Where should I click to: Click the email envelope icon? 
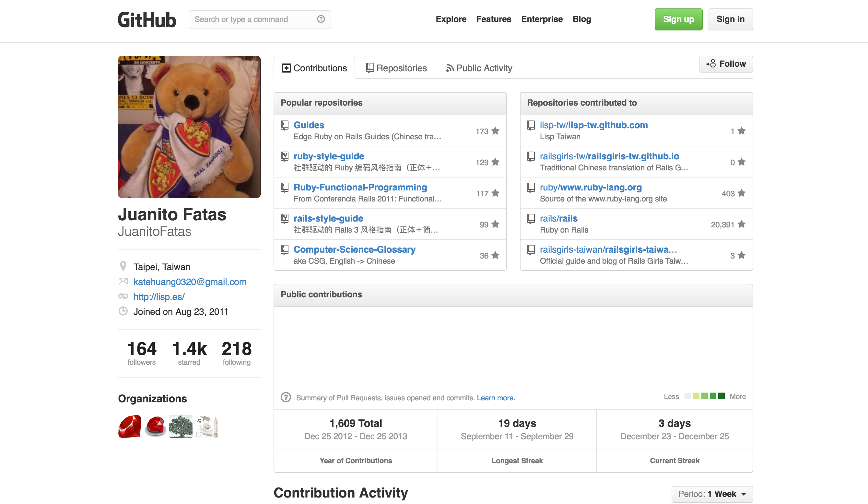[123, 281]
